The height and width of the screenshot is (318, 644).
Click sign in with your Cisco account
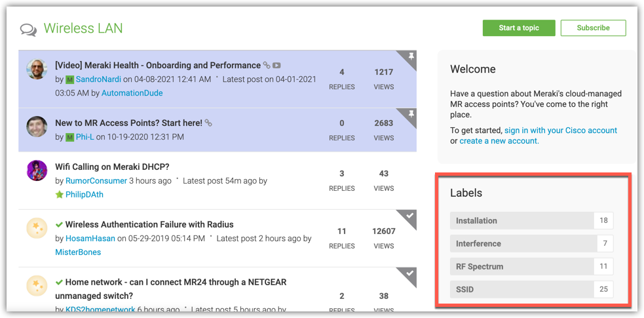pyautogui.click(x=561, y=130)
